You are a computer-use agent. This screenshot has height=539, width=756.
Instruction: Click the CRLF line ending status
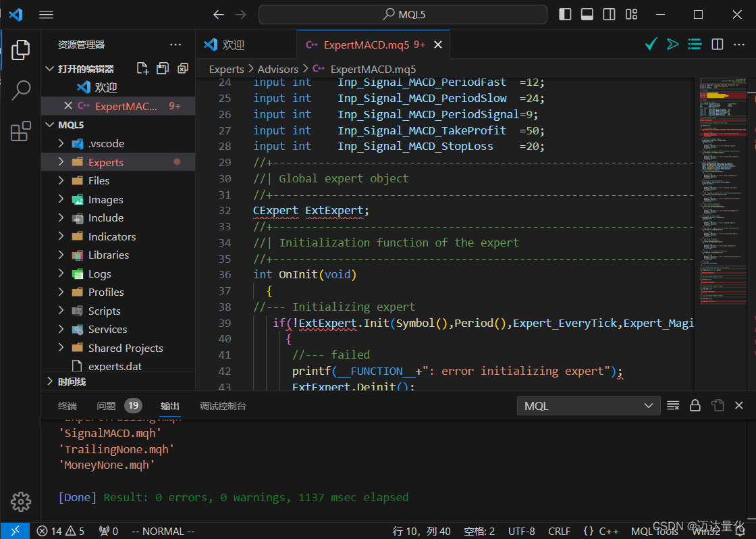coord(559,531)
